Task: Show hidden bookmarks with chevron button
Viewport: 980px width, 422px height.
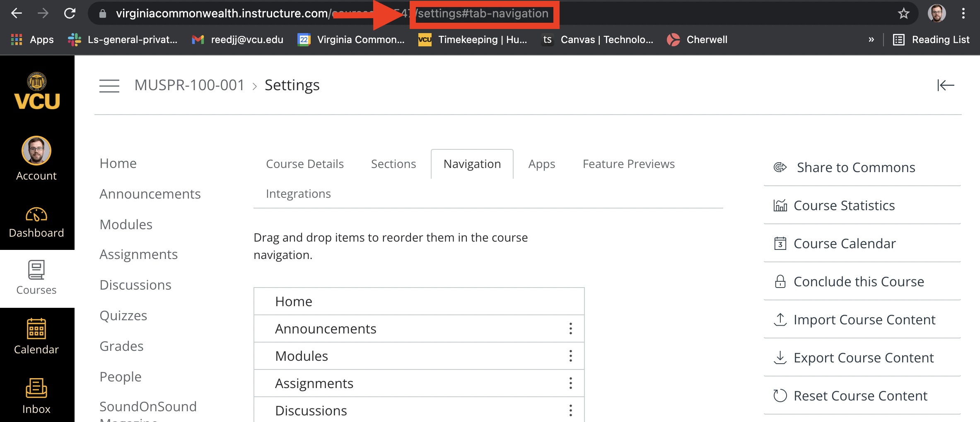Action: coord(871,40)
